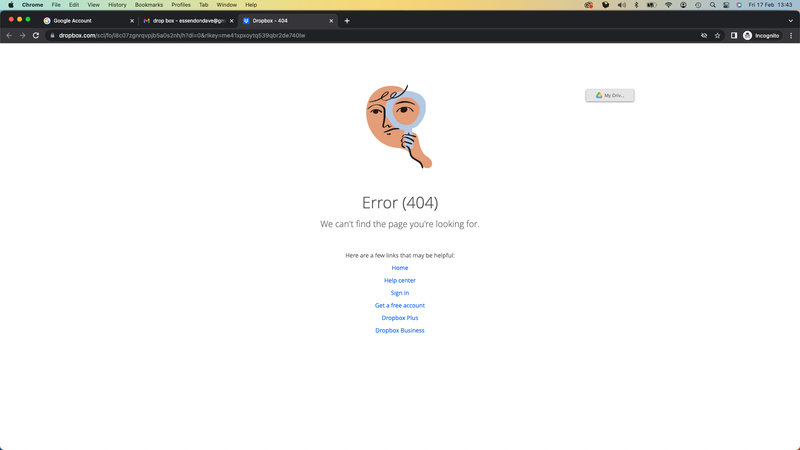Viewport: 800px width, 450px height.
Task: Open the Chrome side panel icon
Action: coord(734,35)
